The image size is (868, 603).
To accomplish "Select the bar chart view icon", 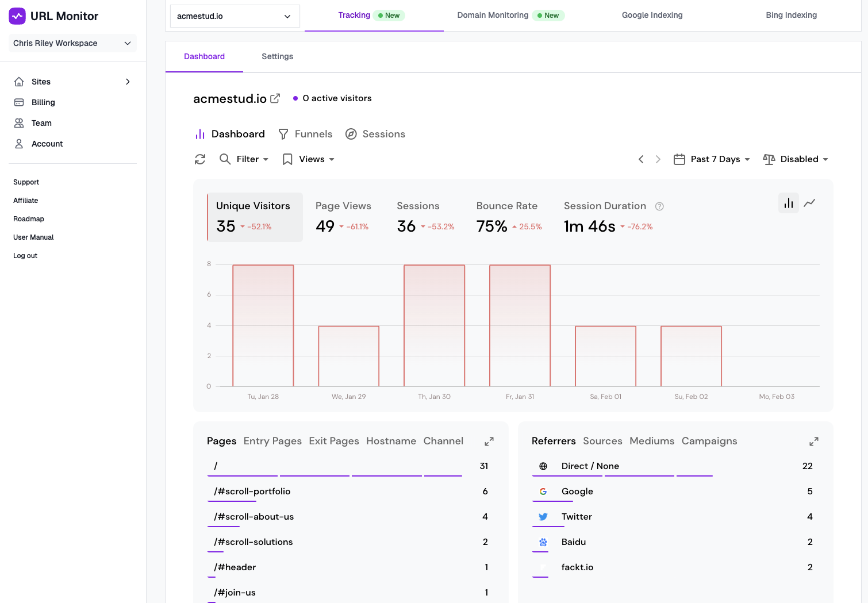I will (x=788, y=203).
